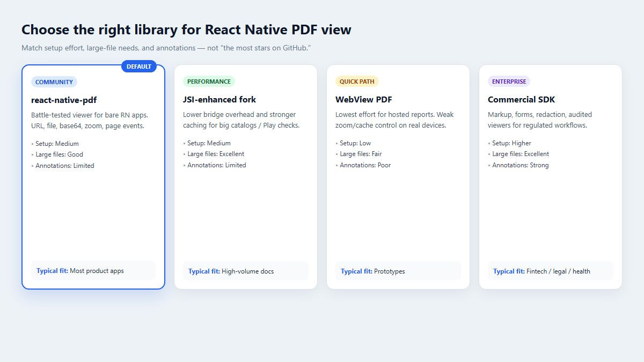Open the JSI-enhanced fork card title
The image size is (644, 362).
[219, 99]
